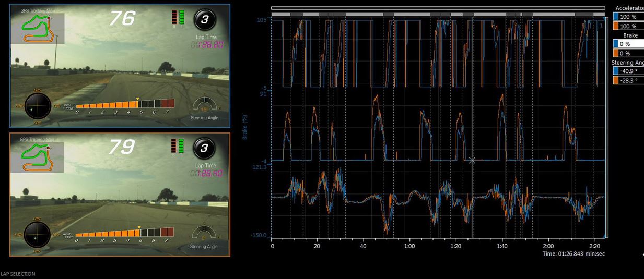Click the white cursor cross marker on the chart
The height and width of the screenshot is (279, 644).
(x=472, y=161)
